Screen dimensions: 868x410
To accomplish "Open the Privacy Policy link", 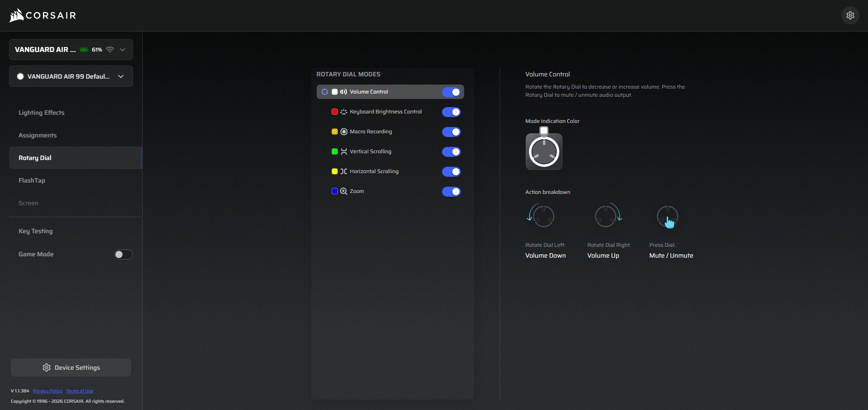I will point(47,391).
